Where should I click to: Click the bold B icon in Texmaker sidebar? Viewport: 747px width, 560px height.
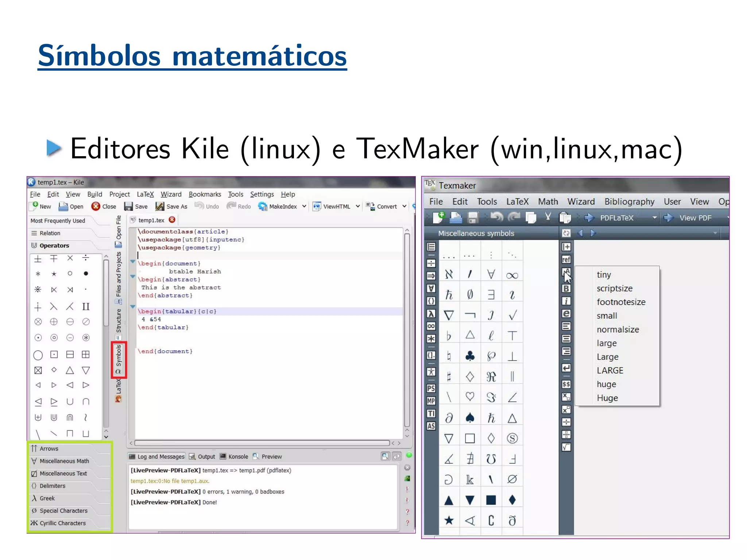click(566, 289)
